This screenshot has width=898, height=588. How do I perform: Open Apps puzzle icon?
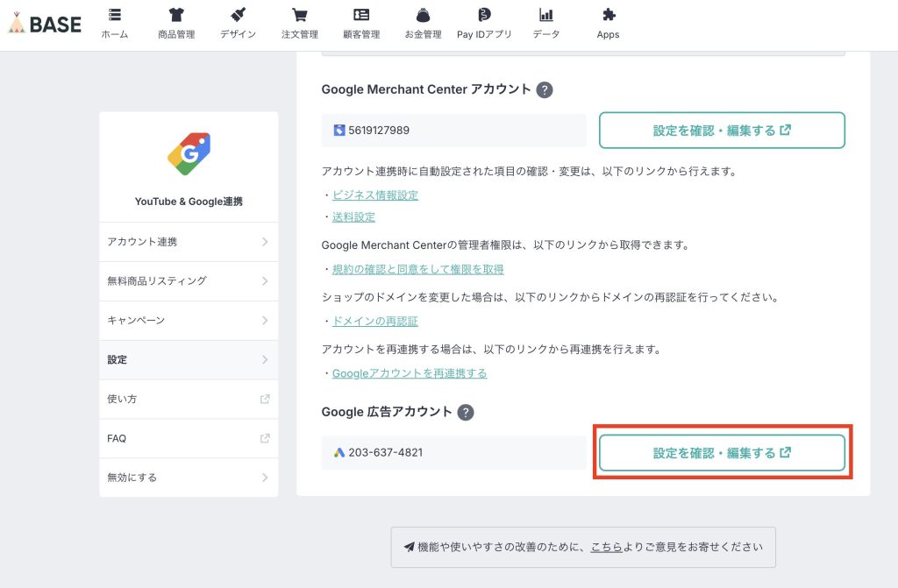609,15
